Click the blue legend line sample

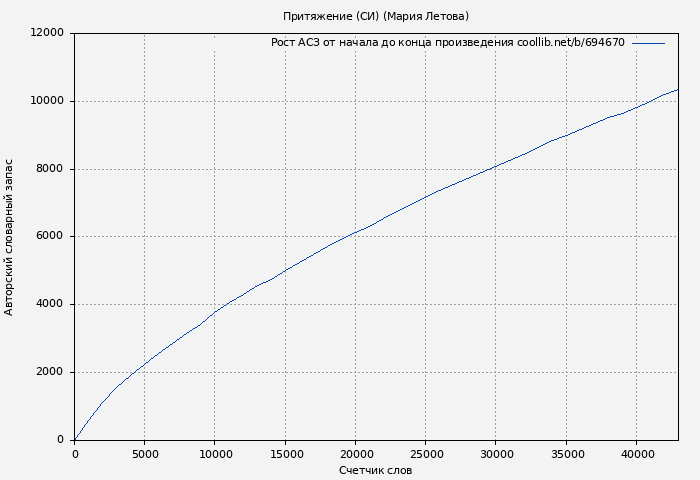[648, 43]
